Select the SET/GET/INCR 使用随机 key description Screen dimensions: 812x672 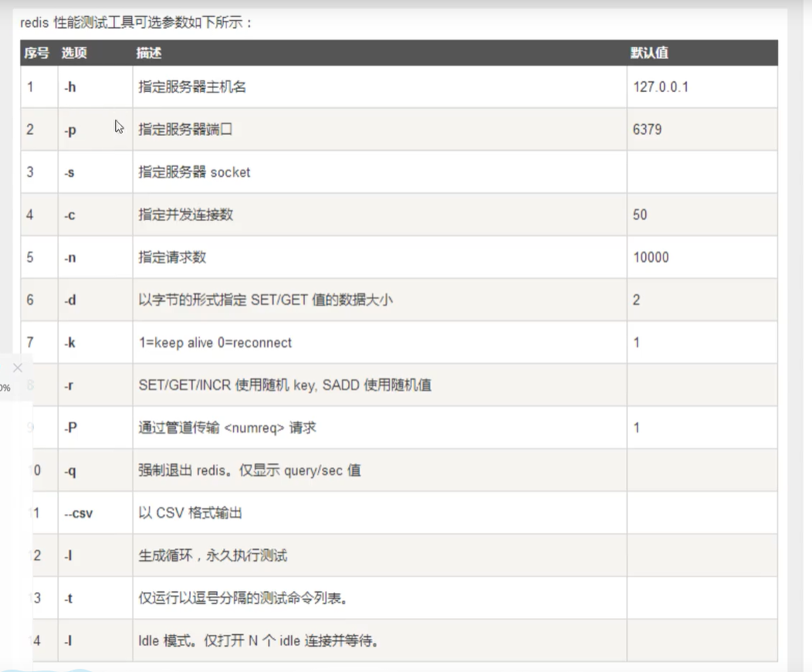(x=285, y=385)
